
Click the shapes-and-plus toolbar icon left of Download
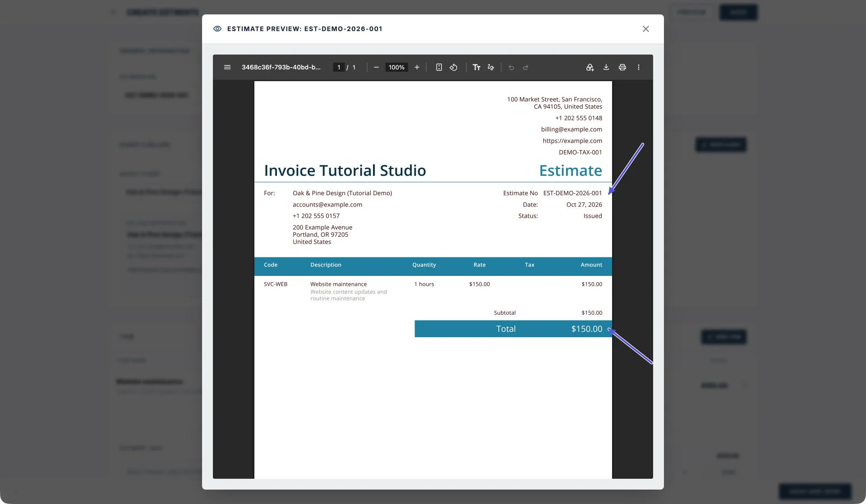(590, 67)
